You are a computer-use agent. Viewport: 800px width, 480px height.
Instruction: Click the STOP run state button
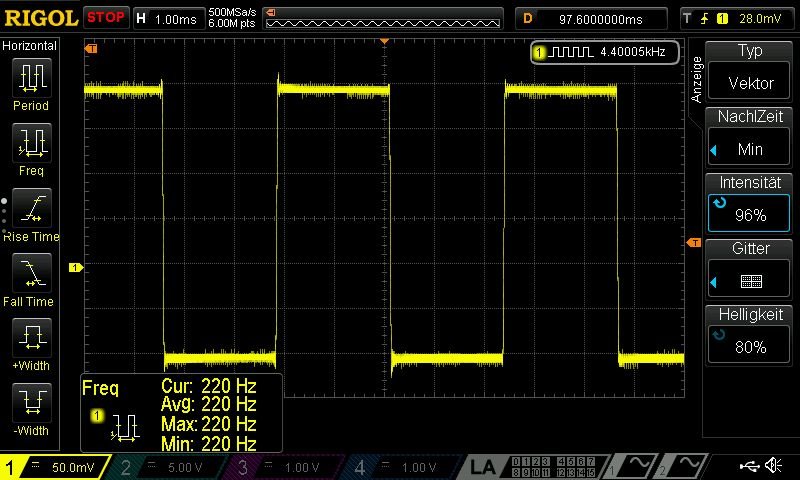tap(106, 18)
